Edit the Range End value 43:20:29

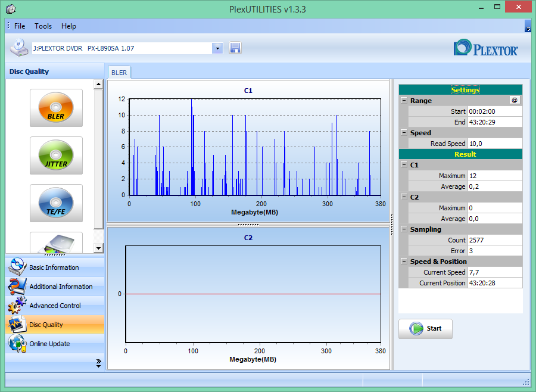tap(495, 122)
